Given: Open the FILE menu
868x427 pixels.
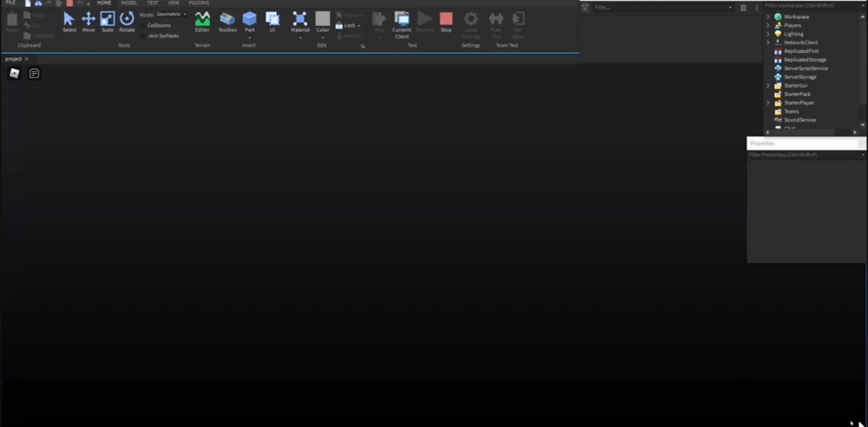Looking at the screenshot, I should tap(10, 3).
